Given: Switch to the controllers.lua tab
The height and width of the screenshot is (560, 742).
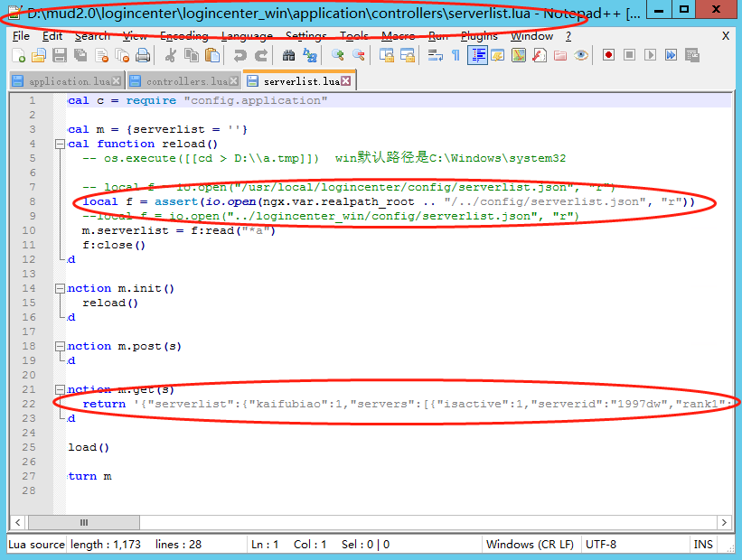Looking at the screenshot, I should (184, 81).
